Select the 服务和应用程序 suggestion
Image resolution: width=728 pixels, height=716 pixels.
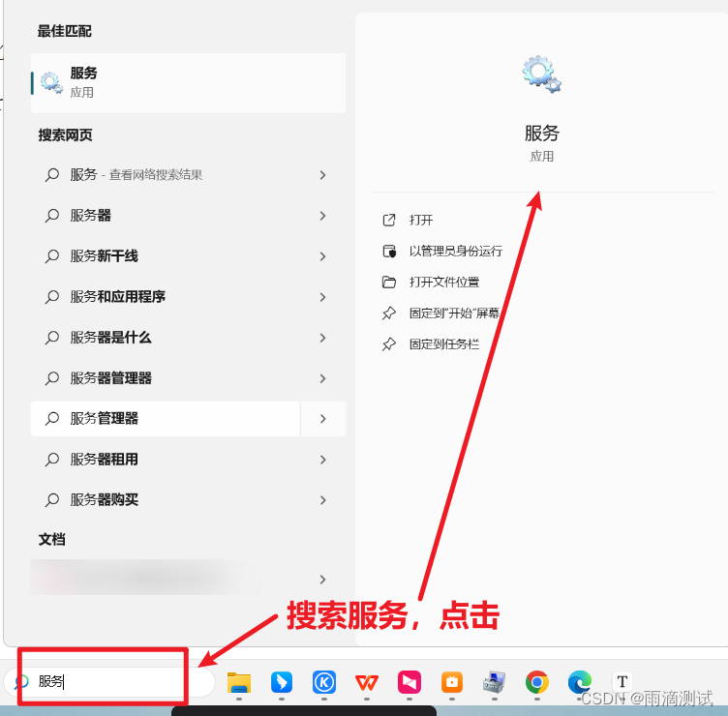pyautogui.click(x=165, y=297)
